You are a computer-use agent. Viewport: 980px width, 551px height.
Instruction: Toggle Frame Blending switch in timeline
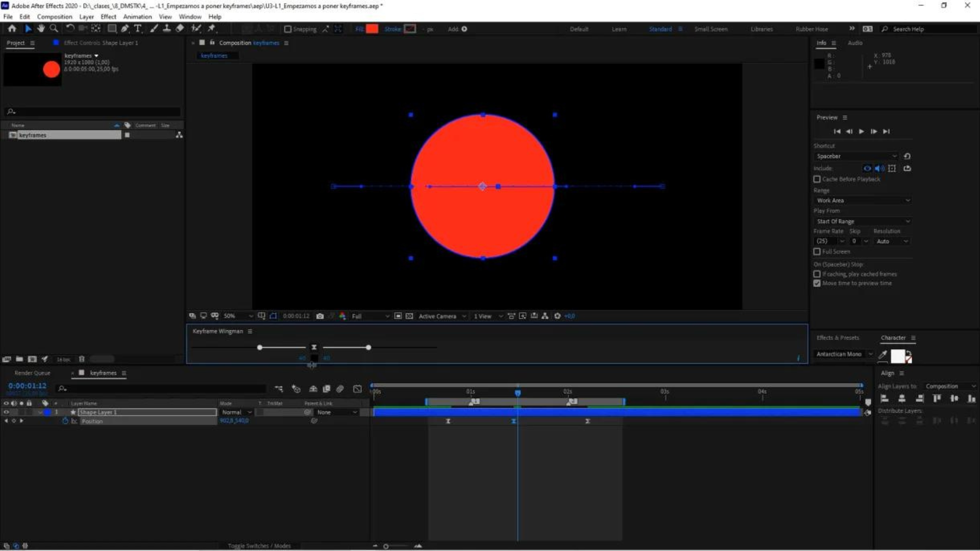click(327, 389)
